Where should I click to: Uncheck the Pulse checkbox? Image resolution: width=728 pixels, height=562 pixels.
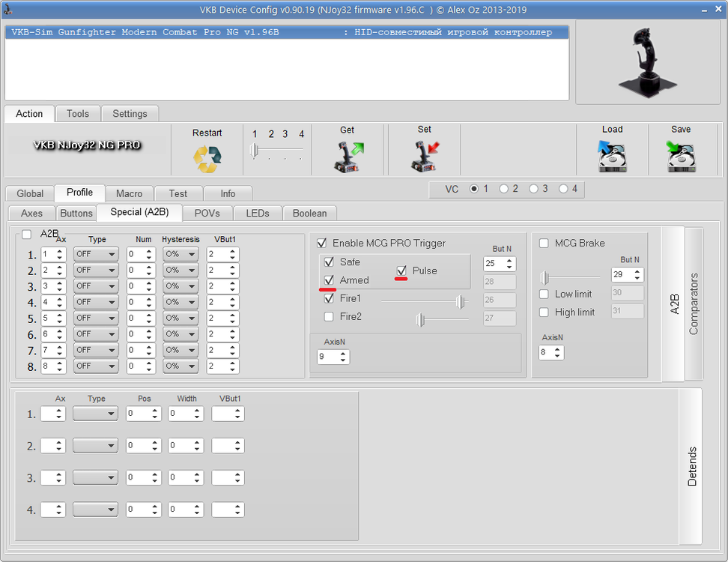(401, 271)
